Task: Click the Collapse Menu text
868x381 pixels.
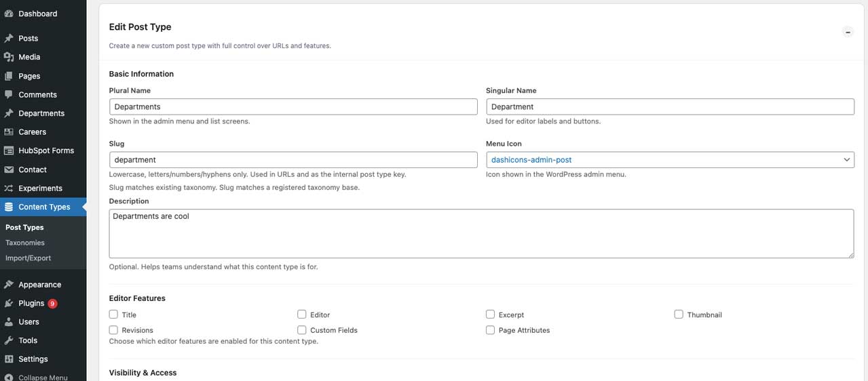Action: (43, 378)
